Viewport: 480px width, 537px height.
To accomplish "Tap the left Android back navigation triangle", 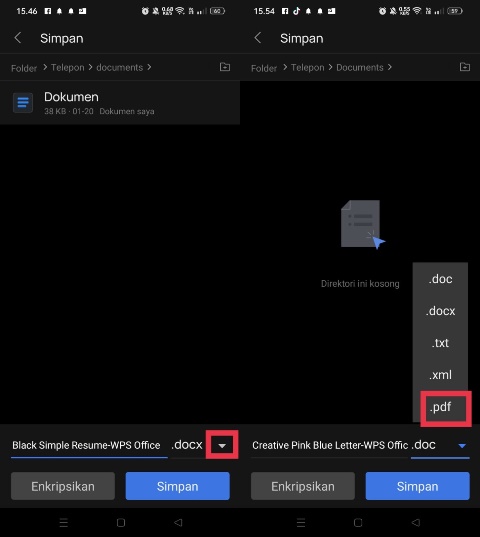I will click(178, 522).
